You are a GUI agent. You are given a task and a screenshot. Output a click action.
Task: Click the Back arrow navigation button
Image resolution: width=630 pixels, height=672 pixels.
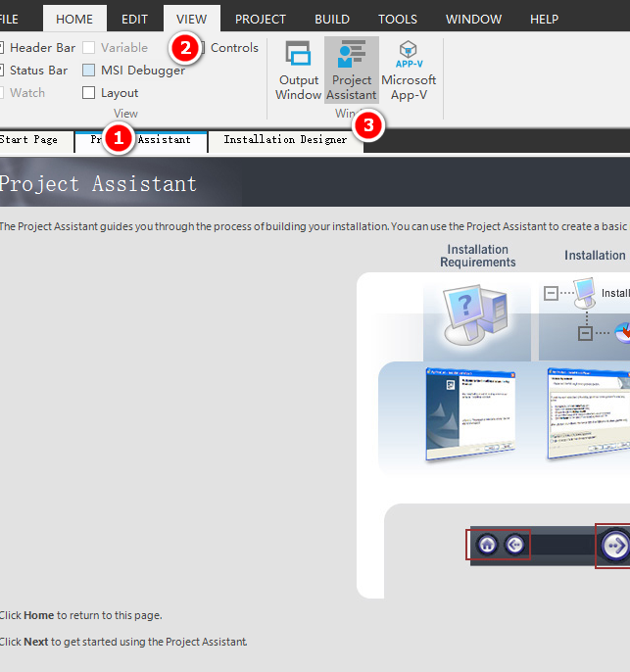514,545
